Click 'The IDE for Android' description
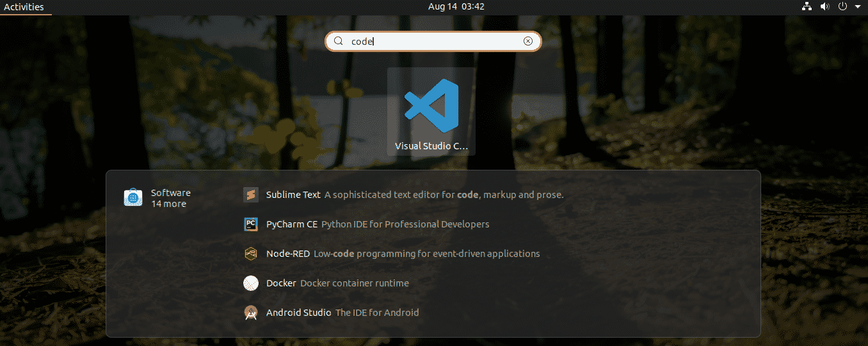Viewport: 868px width, 346px height. coord(377,313)
